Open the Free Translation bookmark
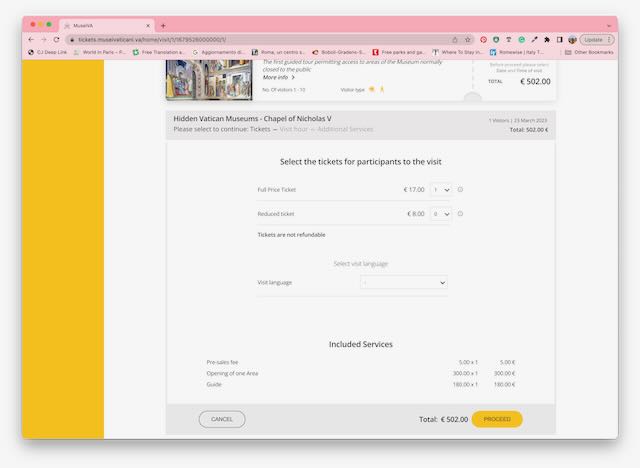The width and height of the screenshot is (640, 468). [159, 52]
